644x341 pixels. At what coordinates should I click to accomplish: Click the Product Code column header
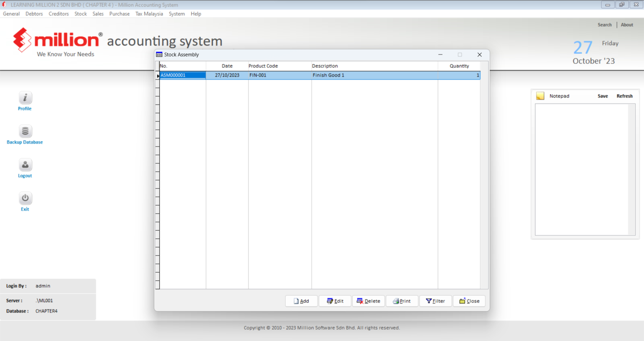280,66
